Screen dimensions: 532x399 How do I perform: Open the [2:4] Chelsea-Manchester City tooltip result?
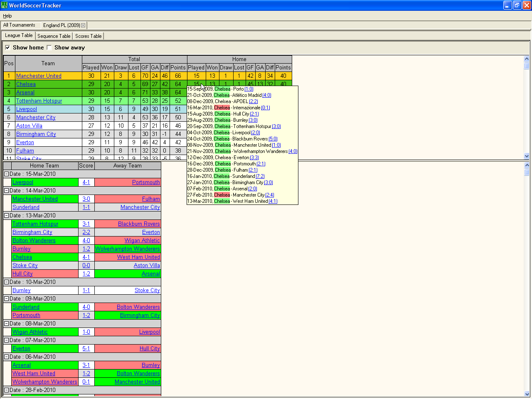(270, 195)
